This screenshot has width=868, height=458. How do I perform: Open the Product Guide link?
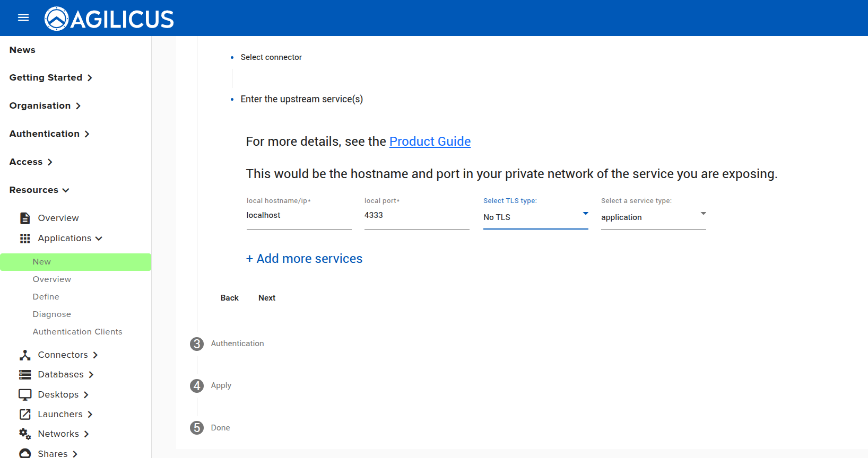pos(430,142)
